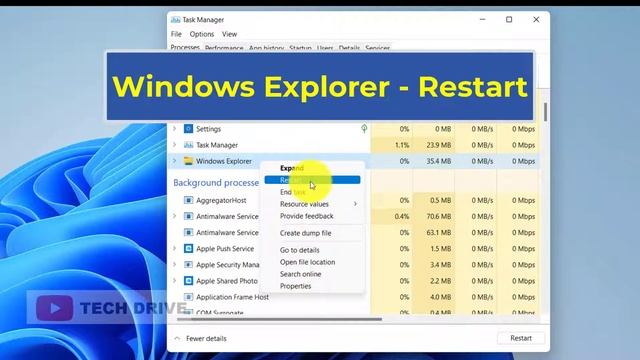640x360 pixels.
Task: Choose Restart in the context menu
Action: click(312, 180)
